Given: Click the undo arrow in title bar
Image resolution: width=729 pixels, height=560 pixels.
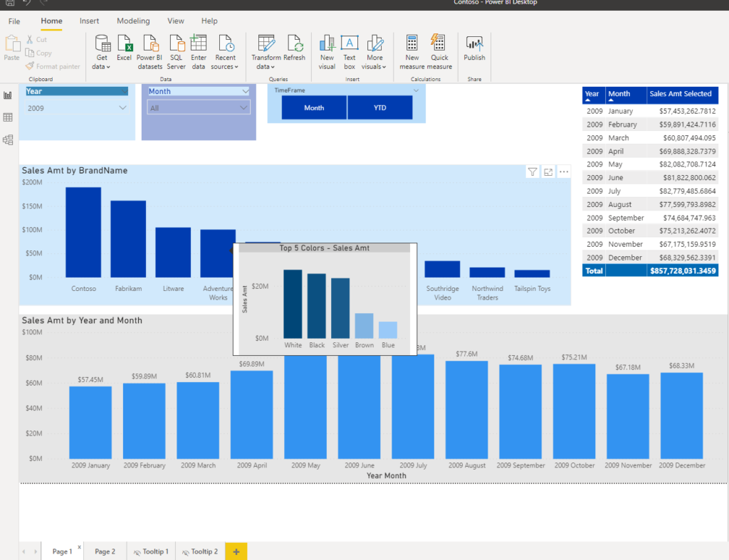Looking at the screenshot, I should [x=27, y=2].
